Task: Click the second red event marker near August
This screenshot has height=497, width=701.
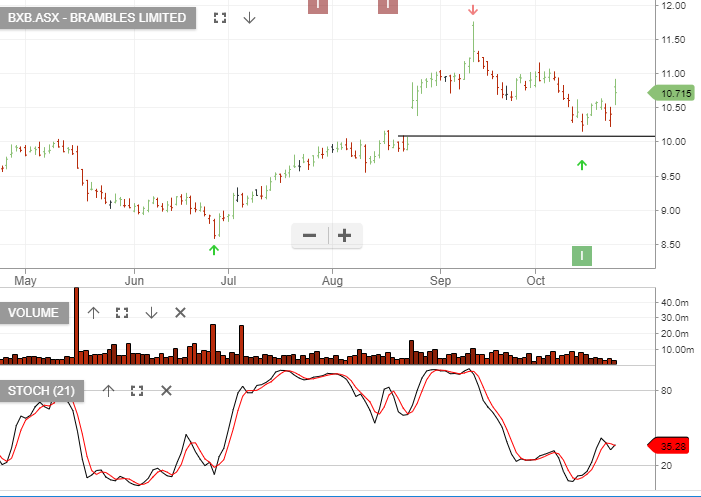Action: point(388,5)
